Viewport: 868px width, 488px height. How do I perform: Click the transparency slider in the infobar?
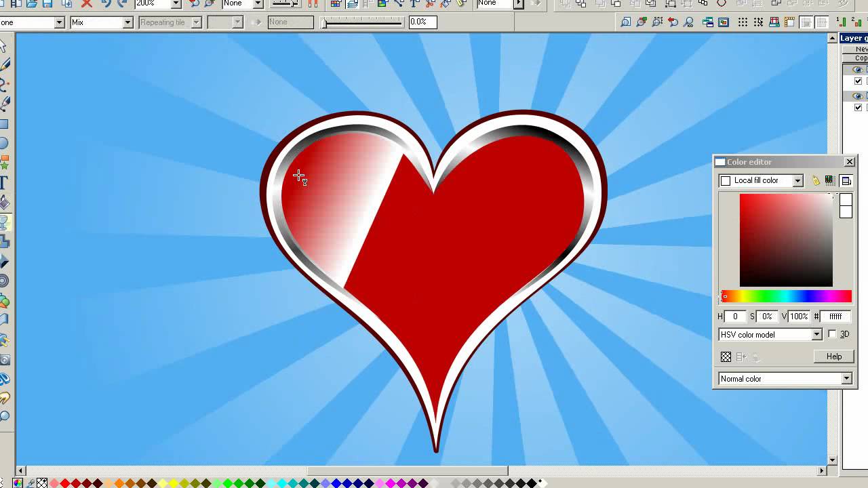click(363, 22)
